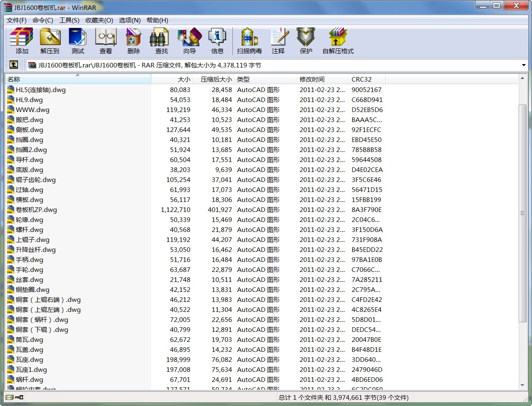Sort by the 修改时间 column header
This screenshot has width=532, height=406.
(x=323, y=79)
